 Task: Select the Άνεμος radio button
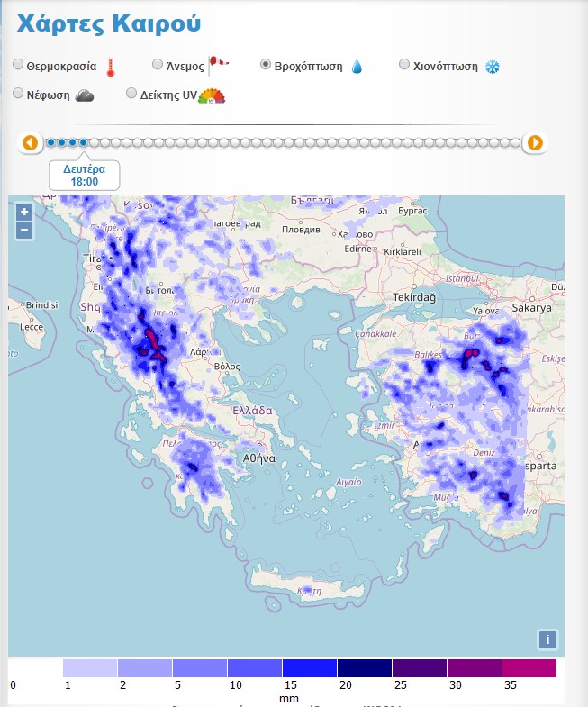point(158,64)
